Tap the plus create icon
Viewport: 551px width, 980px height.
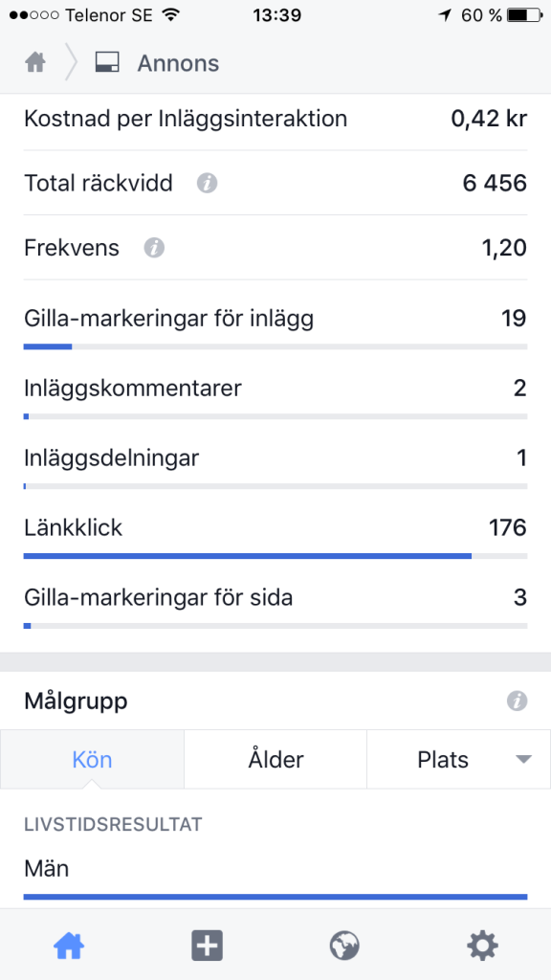click(x=207, y=946)
